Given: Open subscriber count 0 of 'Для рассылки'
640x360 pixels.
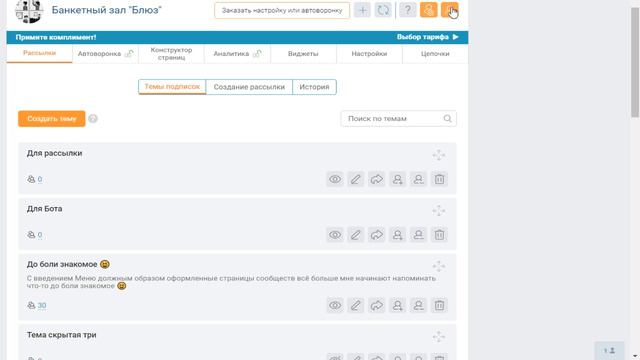Looking at the screenshot, I should pyautogui.click(x=40, y=179).
